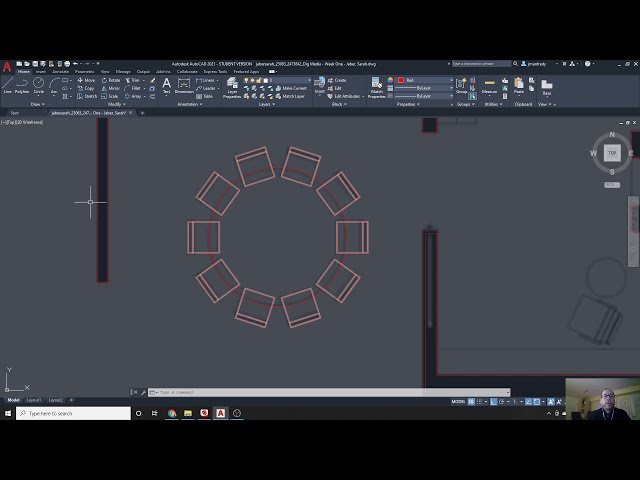This screenshot has height=480, width=640.
Task: Start the Array command
Action: [133, 96]
